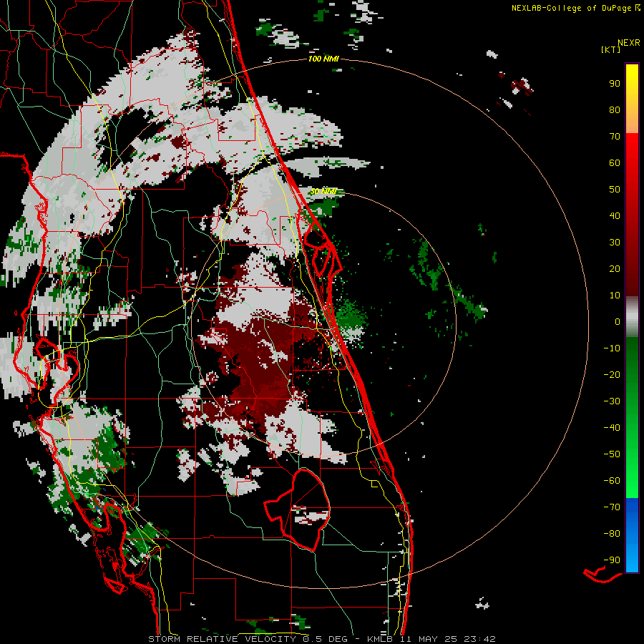Image resolution: width=644 pixels, height=644 pixels.
Task: Click the 30 value on the velocity scale
Action: 615,243
